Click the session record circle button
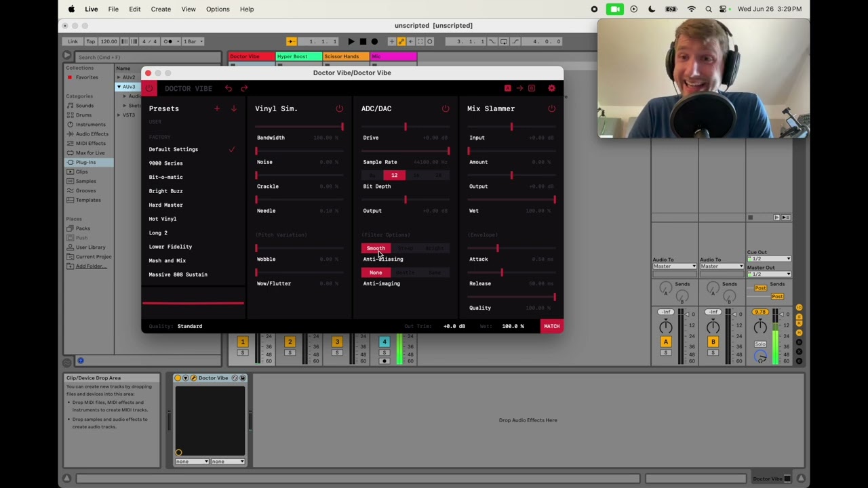Viewport: 868px width, 488px height. [429, 41]
